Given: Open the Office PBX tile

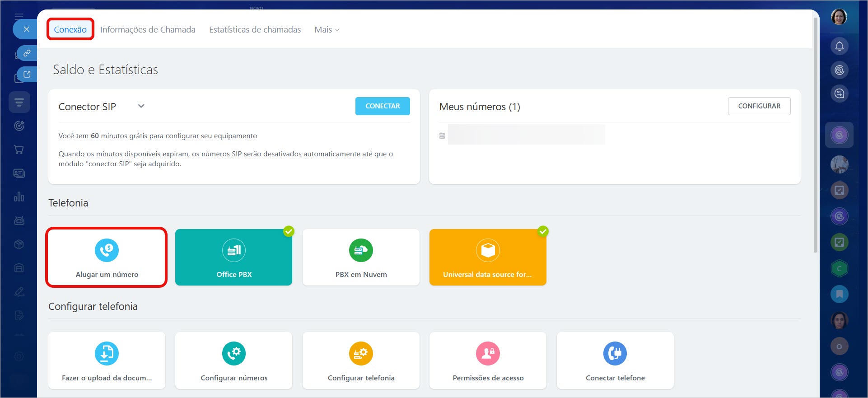Looking at the screenshot, I should click(233, 257).
